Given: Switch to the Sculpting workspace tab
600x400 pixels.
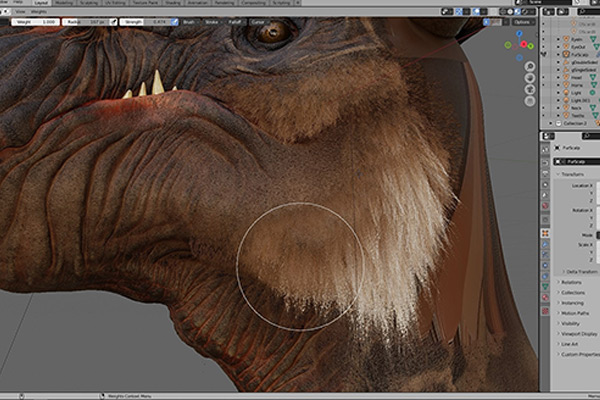Looking at the screenshot, I should (89, 3).
